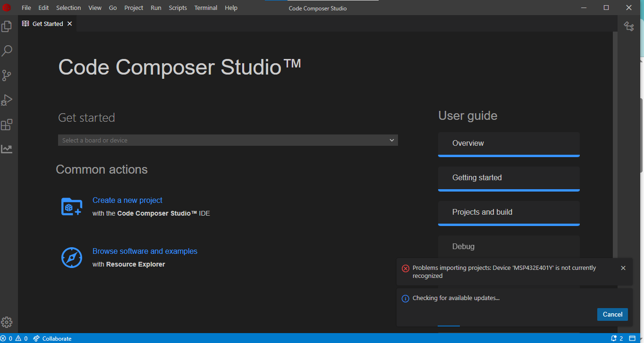
Task: Open the Debug user guide
Action: point(509,246)
